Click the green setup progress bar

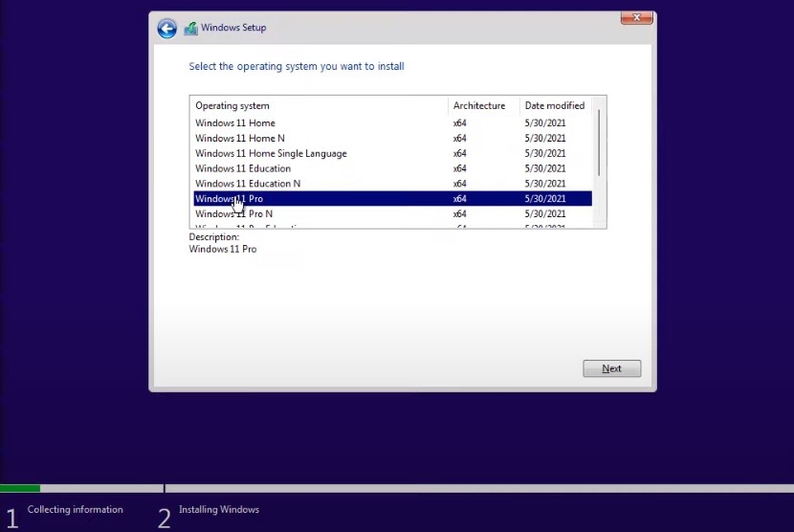pyautogui.click(x=20, y=489)
